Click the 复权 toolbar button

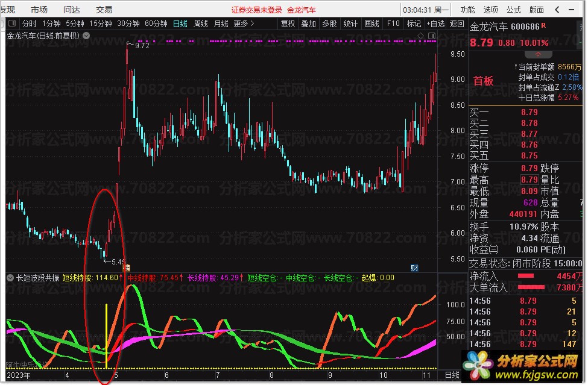288,23
